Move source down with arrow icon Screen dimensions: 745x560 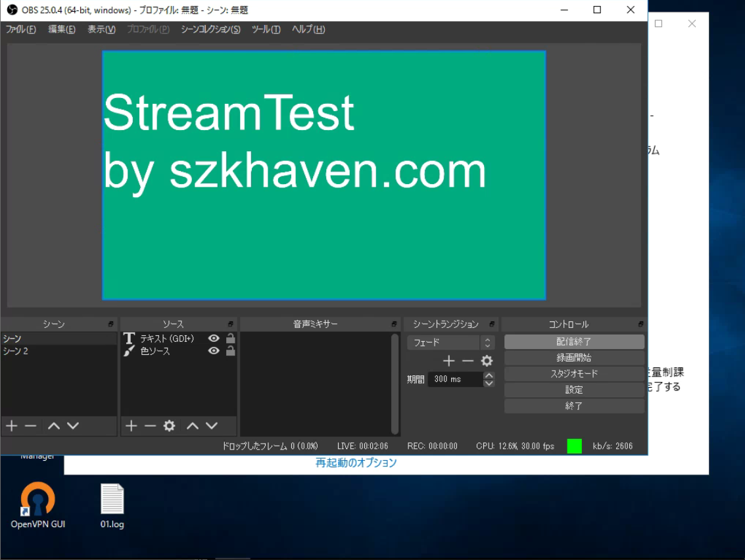click(x=212, y=426)
